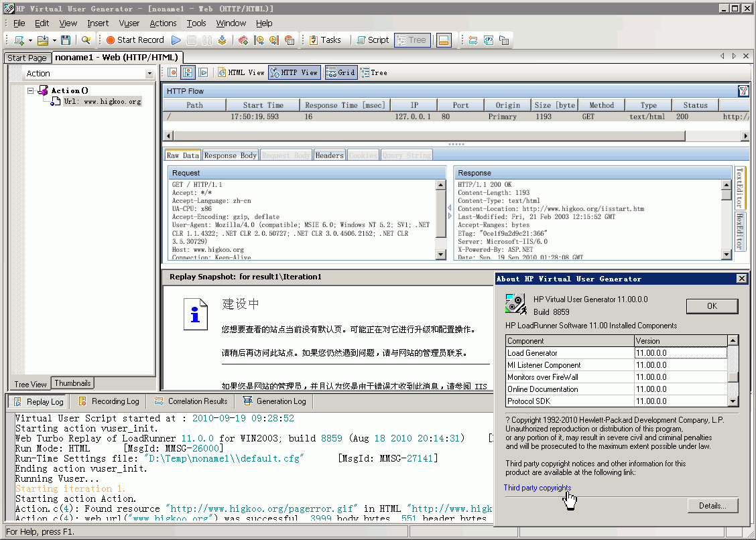Image resolution: width=756 pixels, height=540 pixels.
Task: Save script with the floppy disk icon
Action: tap(66, 40)
